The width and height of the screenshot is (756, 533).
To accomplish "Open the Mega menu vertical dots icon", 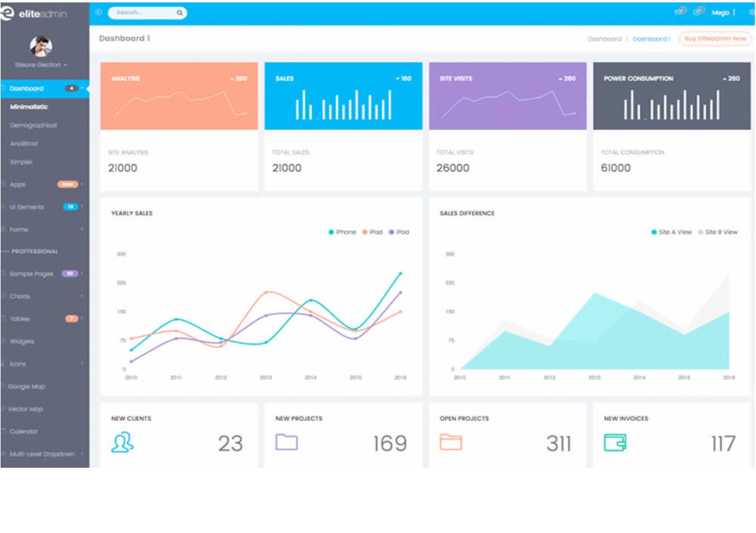I will coord(734,13).
